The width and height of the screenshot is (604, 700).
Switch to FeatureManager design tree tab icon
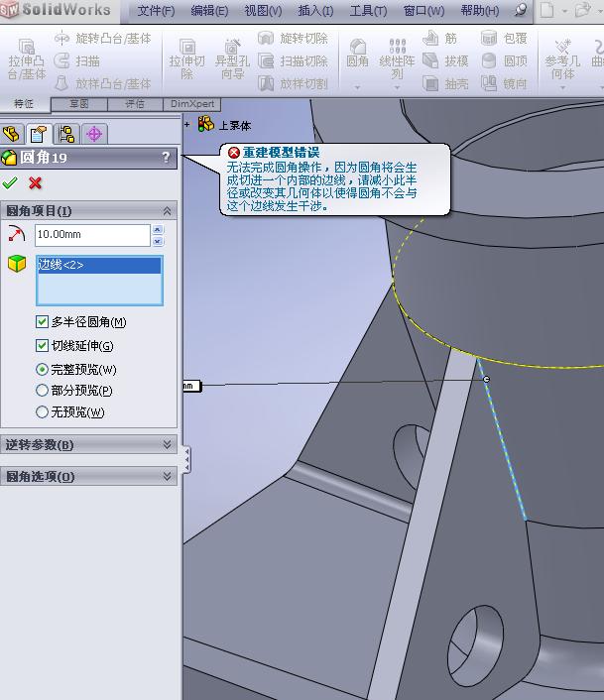(12, 134)
